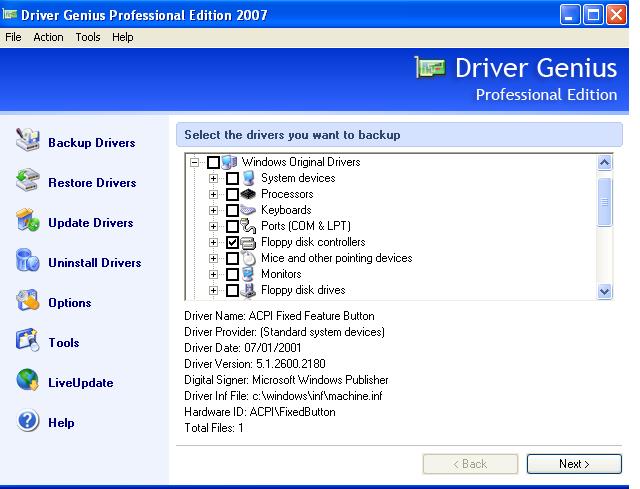640x489 pixels.
Task: Expand the Floppy disk drives node
Action: (x=213, y=291)
